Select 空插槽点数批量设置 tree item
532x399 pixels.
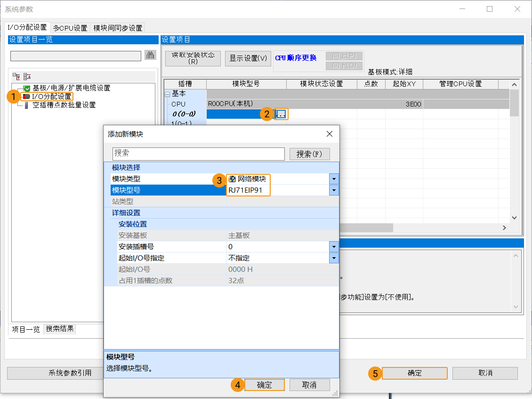64,105
